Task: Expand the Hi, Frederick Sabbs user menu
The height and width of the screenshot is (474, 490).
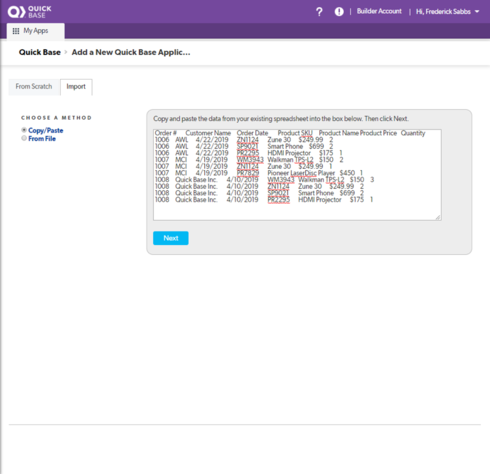Action: (447, 12)
